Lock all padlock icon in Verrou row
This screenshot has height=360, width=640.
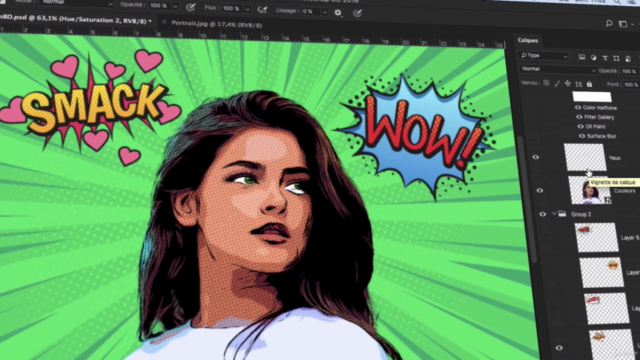[589, 84]
